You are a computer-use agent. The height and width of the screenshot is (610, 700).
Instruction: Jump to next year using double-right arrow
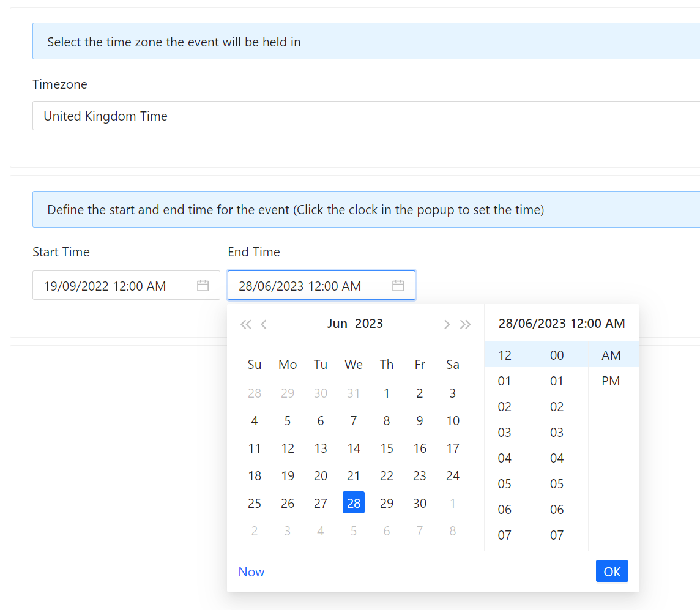(x=466, y=324)
